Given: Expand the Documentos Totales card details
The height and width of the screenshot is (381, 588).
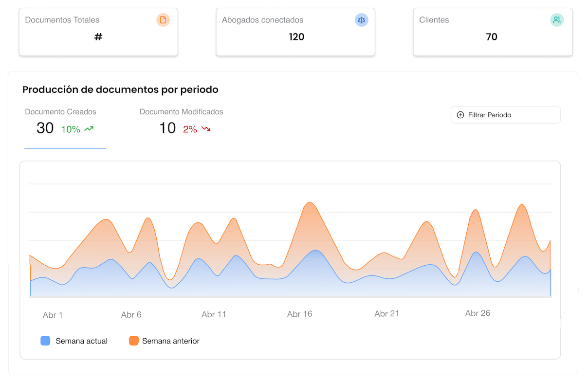Looking at the screenshot, I should coord(98,32).
